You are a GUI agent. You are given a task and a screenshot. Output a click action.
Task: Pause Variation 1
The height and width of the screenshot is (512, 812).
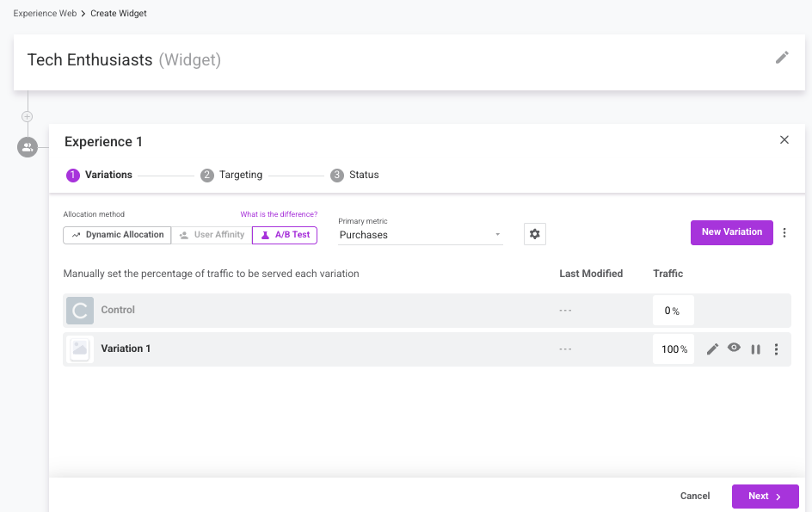click(x=755, y=349)
